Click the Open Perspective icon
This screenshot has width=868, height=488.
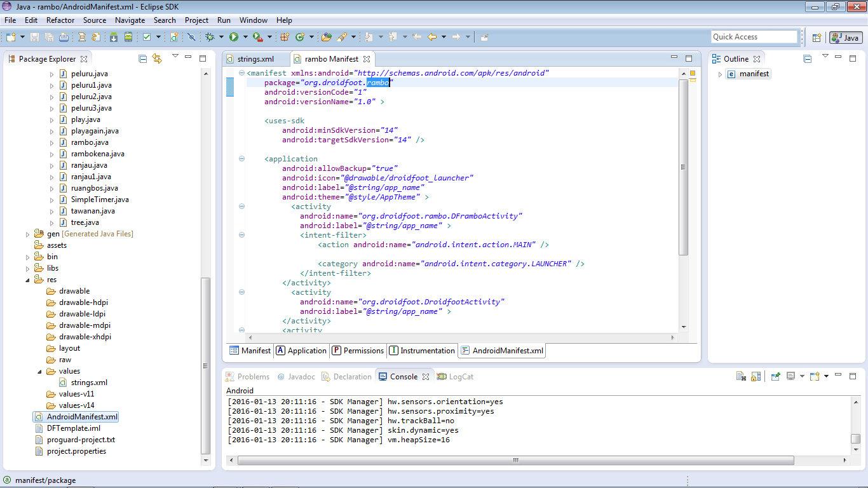tap(817, 37)
